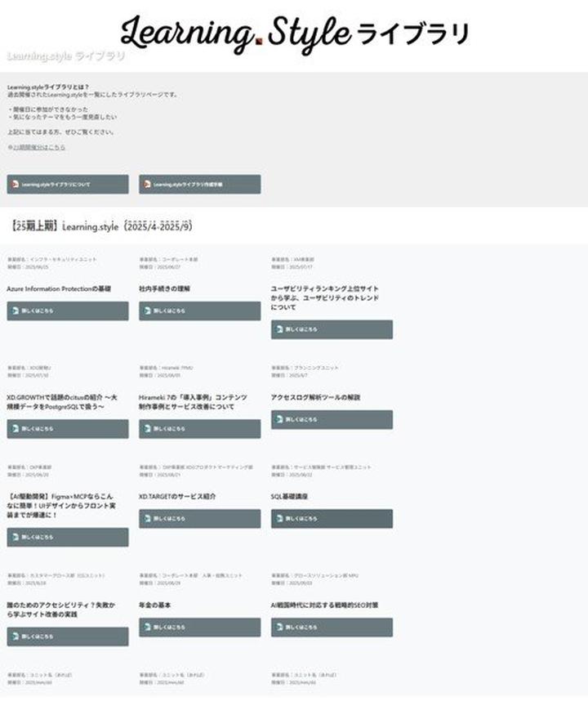Click the faded Learning.style ライブラリ page title

coord(66,56)
